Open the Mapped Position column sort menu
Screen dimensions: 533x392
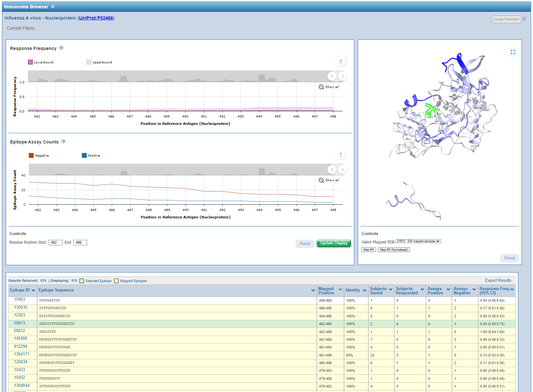[340, 289]
